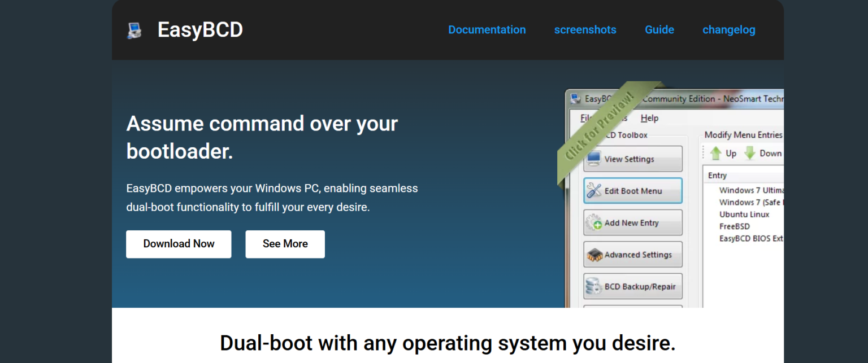Open the File menu in preview window
The height and width of the screenshot is (363, 868).
[587, 118]
